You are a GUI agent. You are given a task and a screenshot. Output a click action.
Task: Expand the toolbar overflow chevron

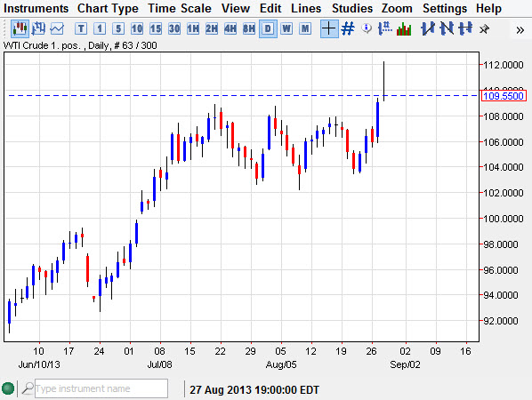(x=520, y=30)
